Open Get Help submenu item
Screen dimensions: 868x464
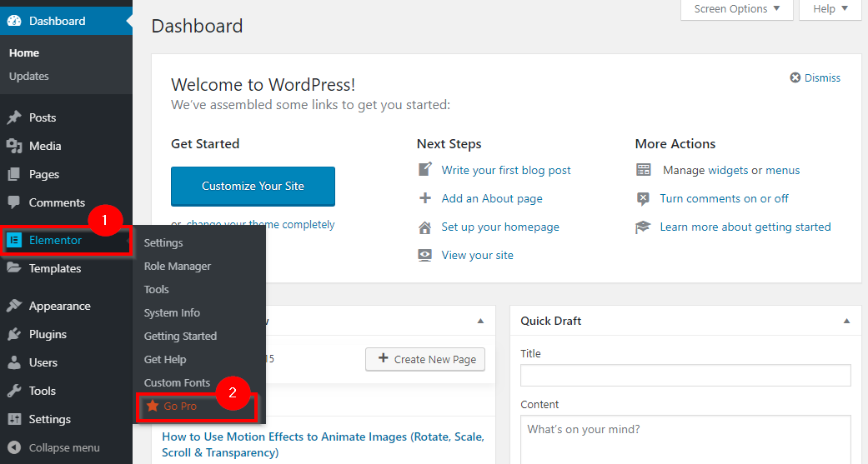coord(165,360)
